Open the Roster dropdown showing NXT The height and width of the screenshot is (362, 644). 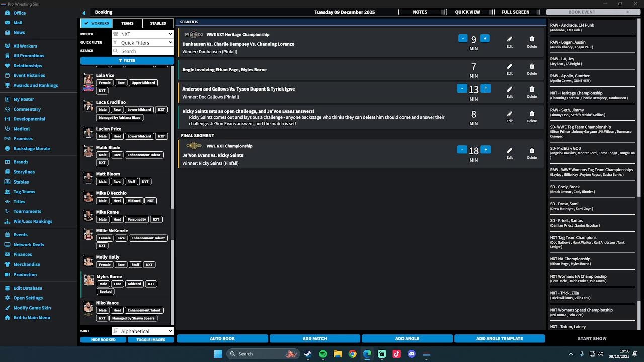click(x=143, y=34)
